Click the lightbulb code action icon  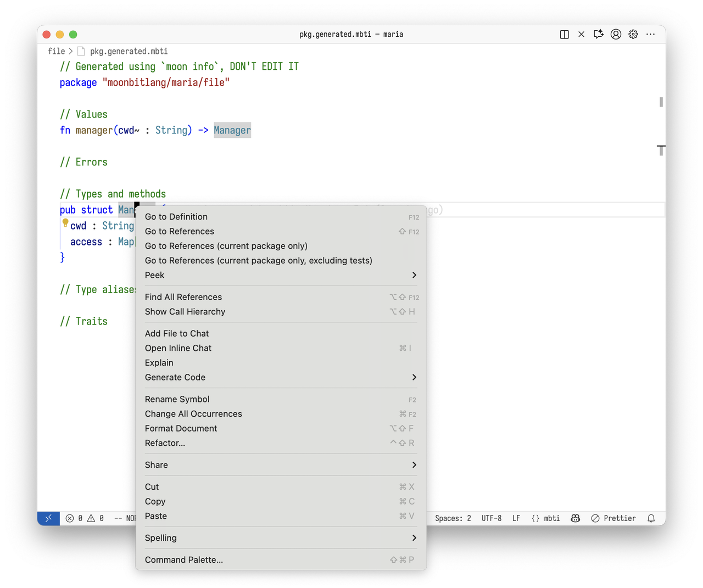coord(65,222)
